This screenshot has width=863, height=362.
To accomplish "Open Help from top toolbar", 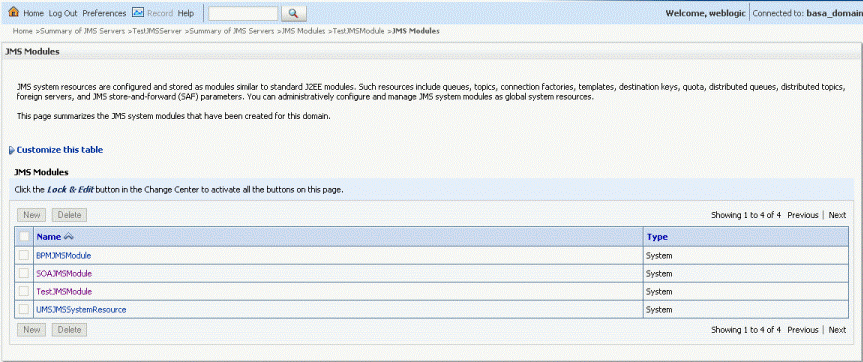I will pos(186,13).
